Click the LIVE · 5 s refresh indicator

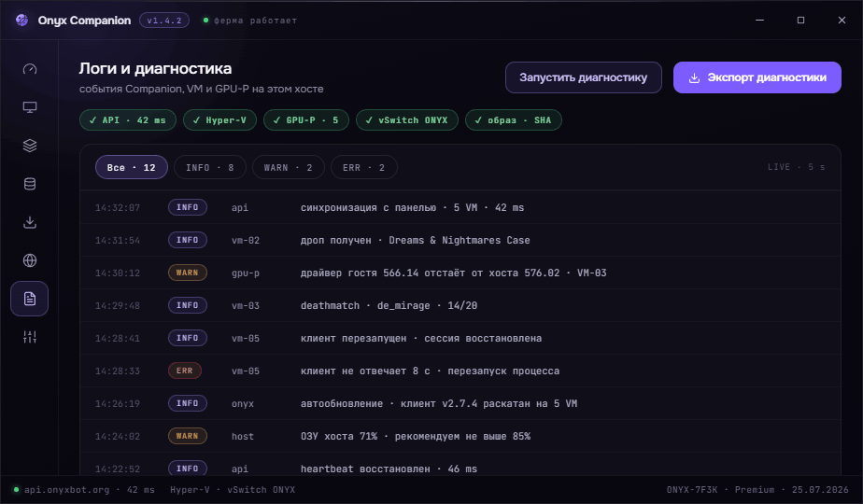click(796, 167)
